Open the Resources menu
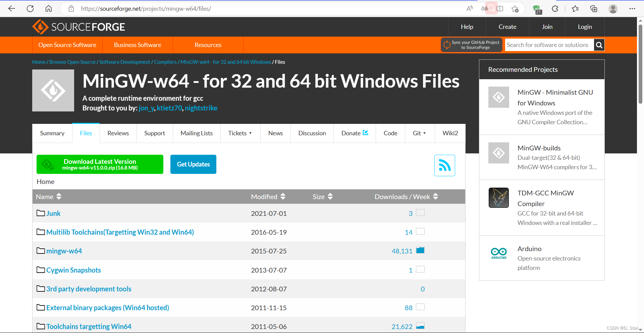Screen dimensions: 644x333 (208, 45)
